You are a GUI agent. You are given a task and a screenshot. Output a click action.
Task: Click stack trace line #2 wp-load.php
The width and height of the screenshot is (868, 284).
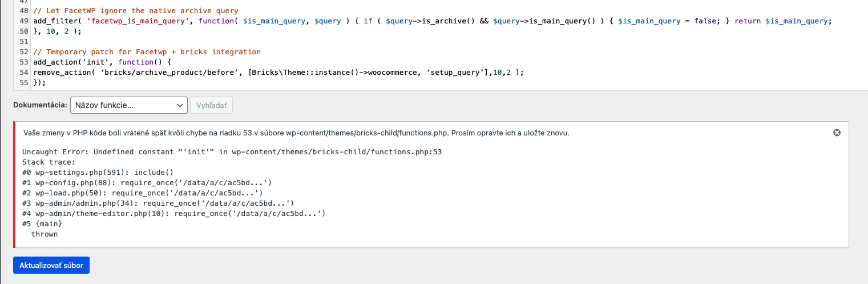pos(143,193)
